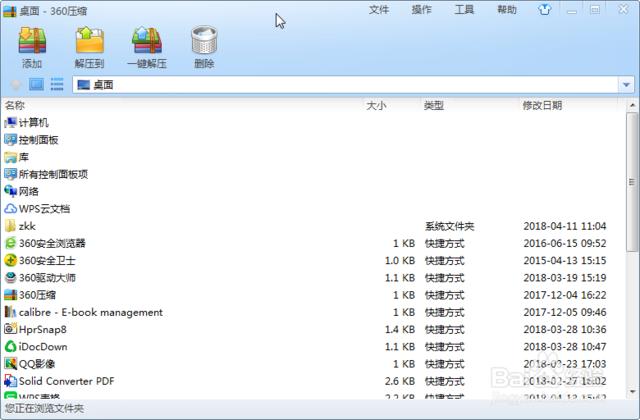Screen dimensions: 640x420
Task: Click the scrollbar down arrow
Action: point(632,392)
